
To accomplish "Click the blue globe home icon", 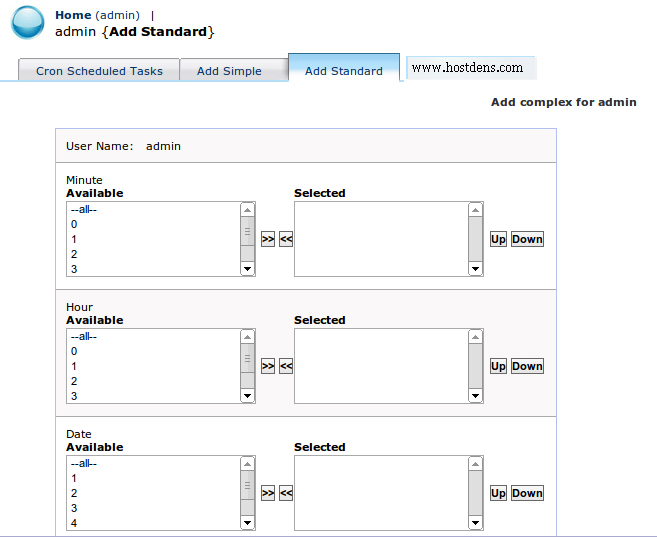I will (x=28, y=23).
